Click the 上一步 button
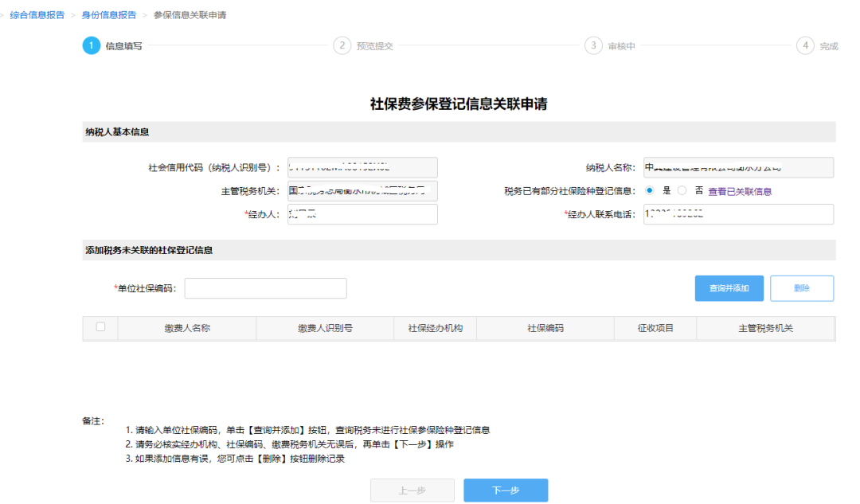This screenshot has width=860, height=504. [412, 490]
